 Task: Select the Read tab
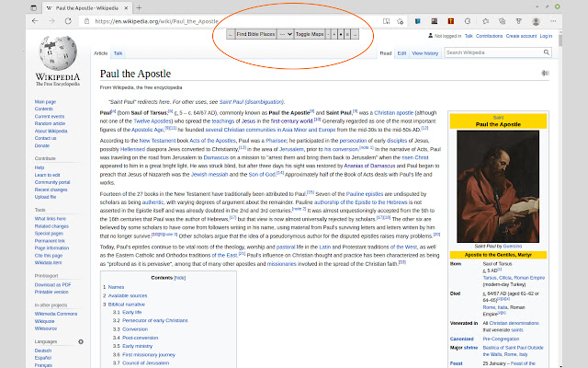386,53
